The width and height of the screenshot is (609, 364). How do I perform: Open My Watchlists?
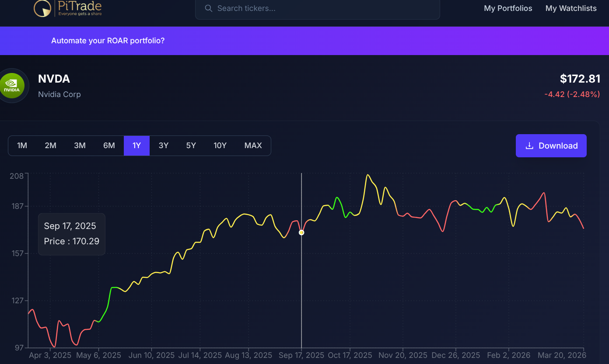pyautogui.click(x=571, y=8)
